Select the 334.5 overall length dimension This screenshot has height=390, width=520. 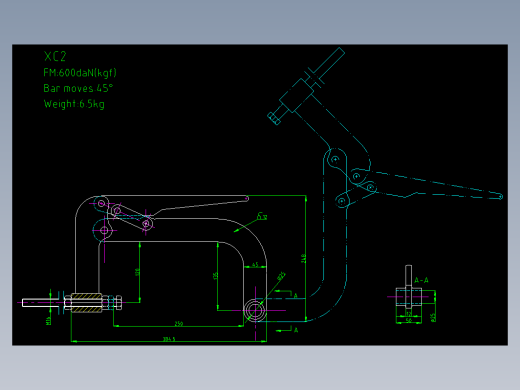169,339
